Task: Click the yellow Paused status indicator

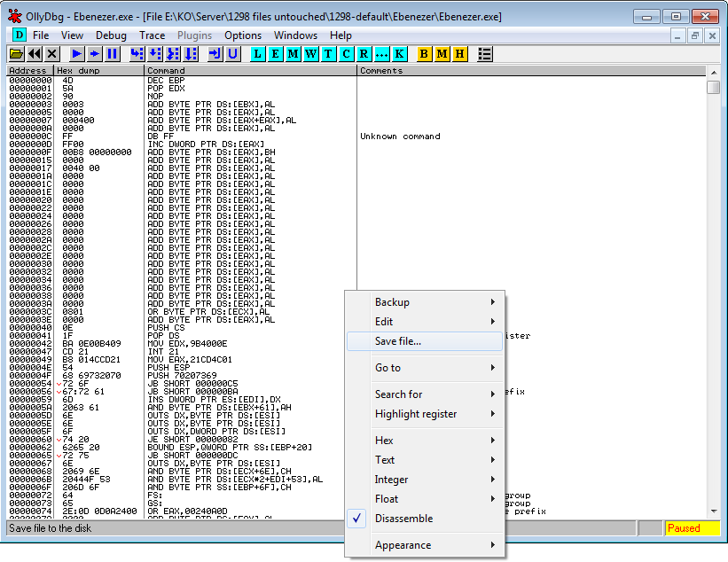Action: [693, 528]
